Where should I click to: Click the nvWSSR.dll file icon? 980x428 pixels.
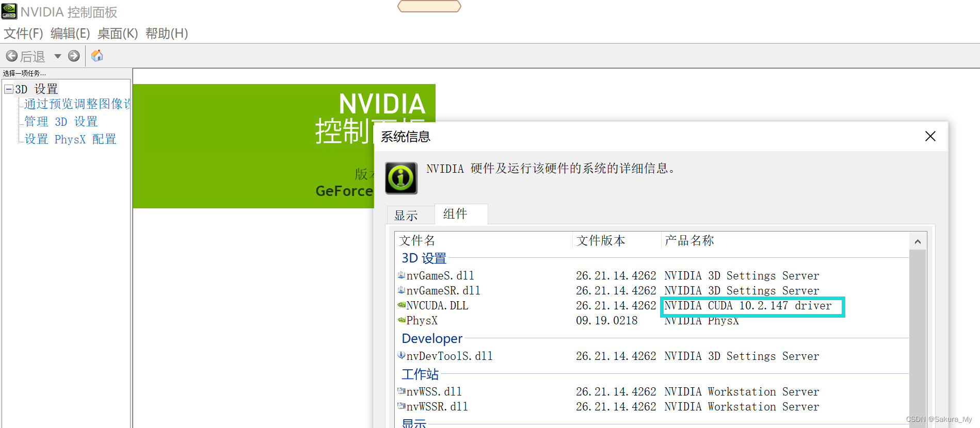401,406
